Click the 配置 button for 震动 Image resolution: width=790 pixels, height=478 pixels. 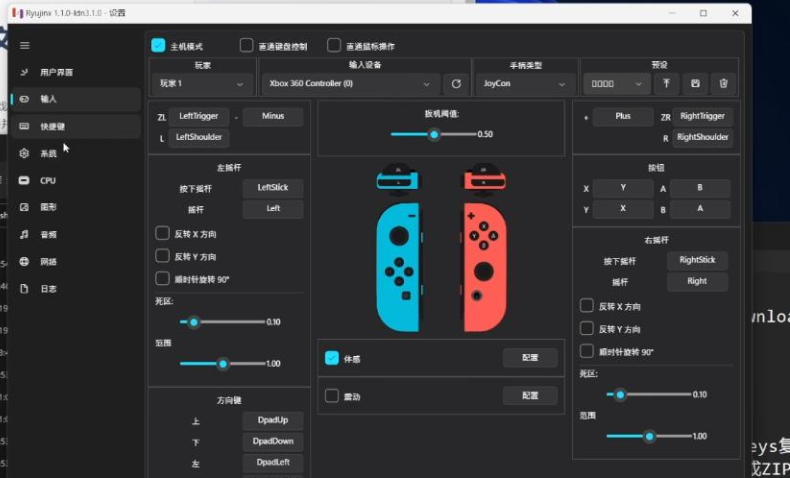click(530, 395)
